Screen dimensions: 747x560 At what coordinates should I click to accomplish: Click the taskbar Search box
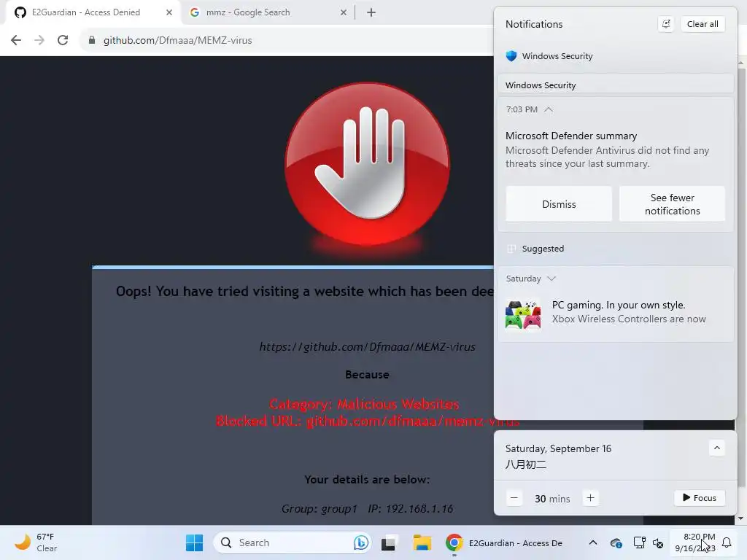pos(292,542)
